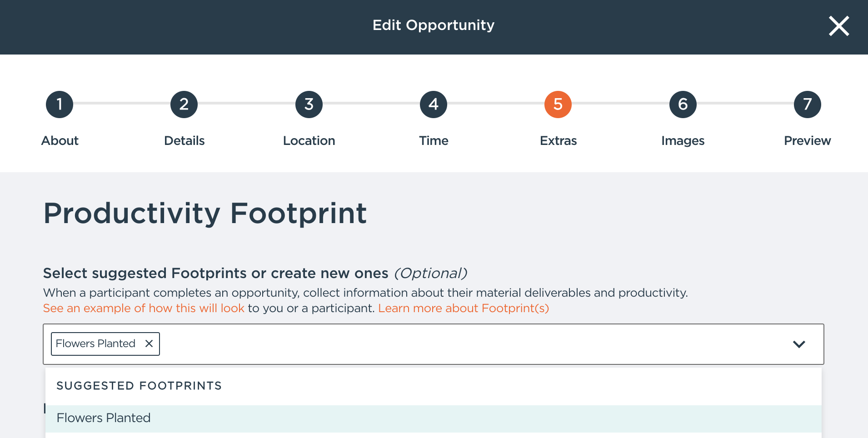
Task: Open the Time step label
Action: pyautogui.click(x=434, y=141)
